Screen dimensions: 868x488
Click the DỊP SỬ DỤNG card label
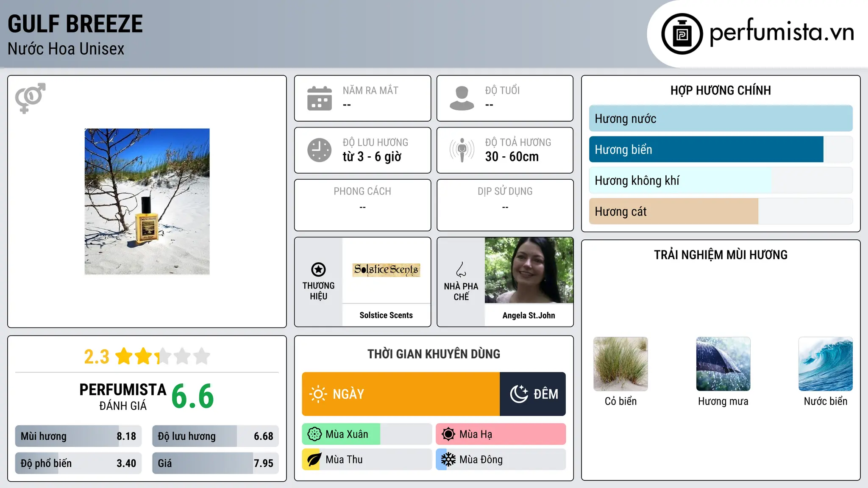click(x=505, y=191)
